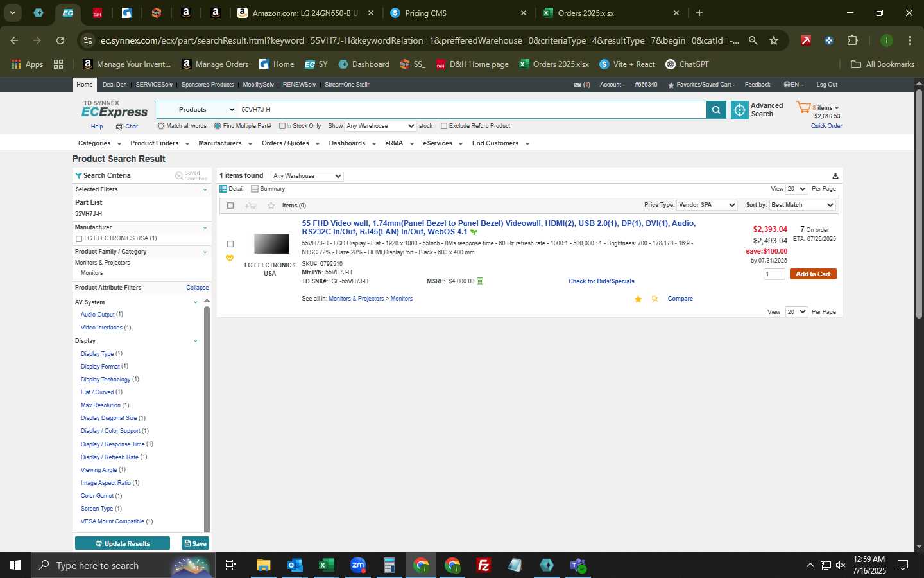
Task: Open Check for Bids/Specials link
Action: [601, 281]
